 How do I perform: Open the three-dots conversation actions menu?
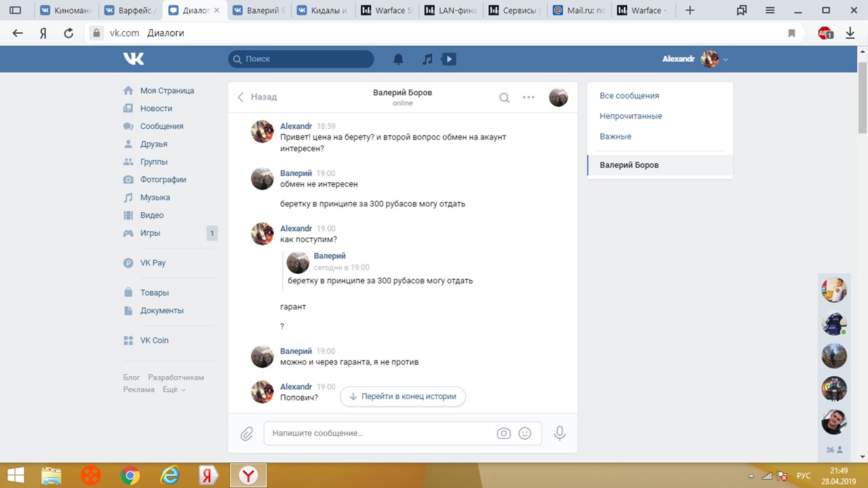coord(529,98)
